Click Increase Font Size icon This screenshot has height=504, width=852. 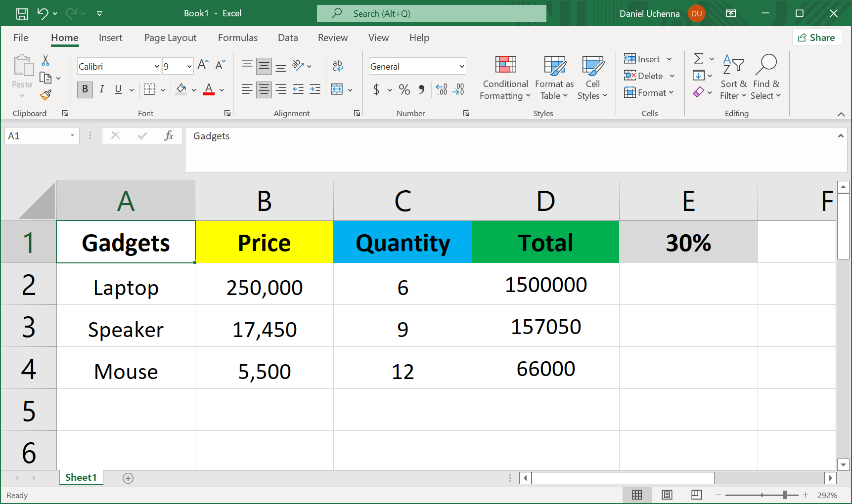click(x=203, y=65)
